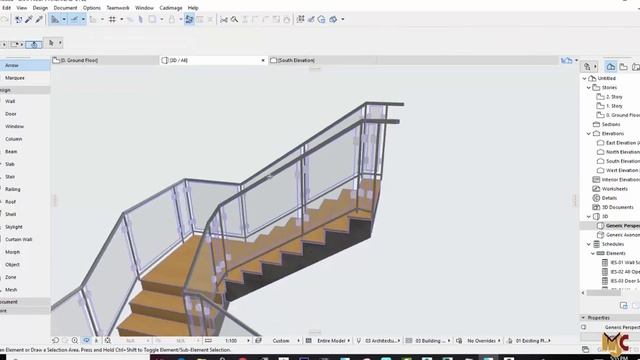Open the Teamwork menu
The image size is (640, 360).
118,8
